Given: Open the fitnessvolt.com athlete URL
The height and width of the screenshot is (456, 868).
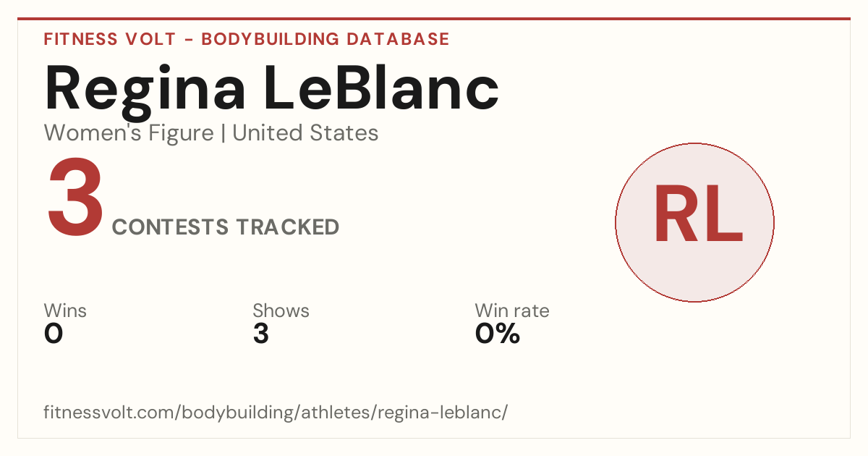Looking at the screenshot, I should coord(276,413).
